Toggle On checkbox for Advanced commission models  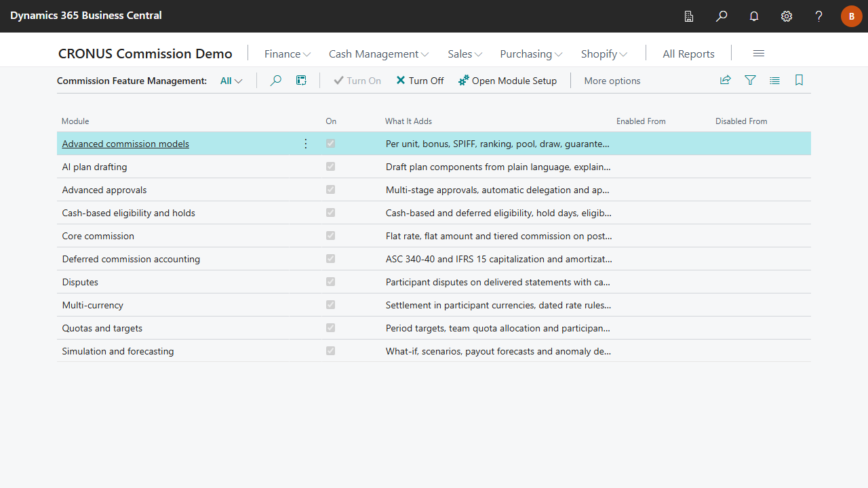[x=331, y=144]
